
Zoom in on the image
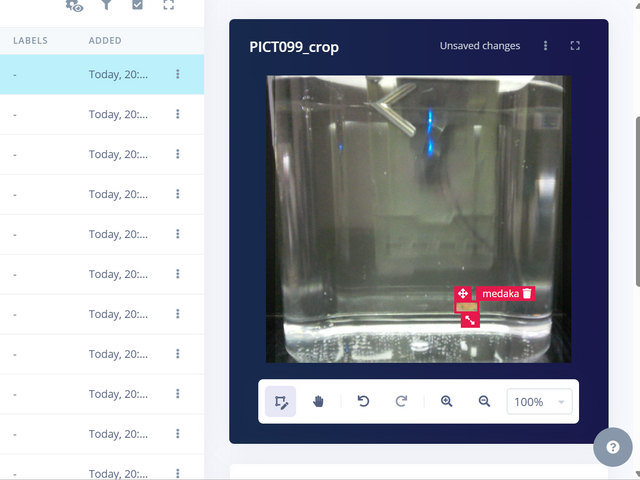coord(446,401)
